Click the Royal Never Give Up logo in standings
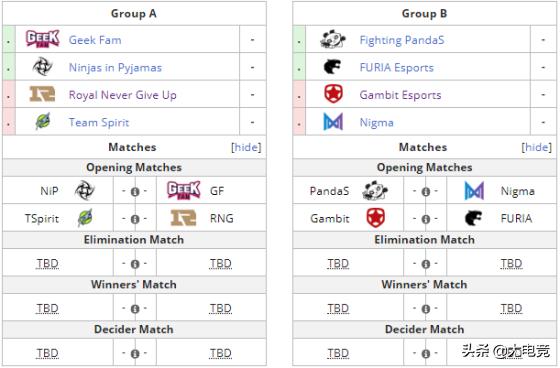Viewport: 560px width, 368px height. pos(42,94)
